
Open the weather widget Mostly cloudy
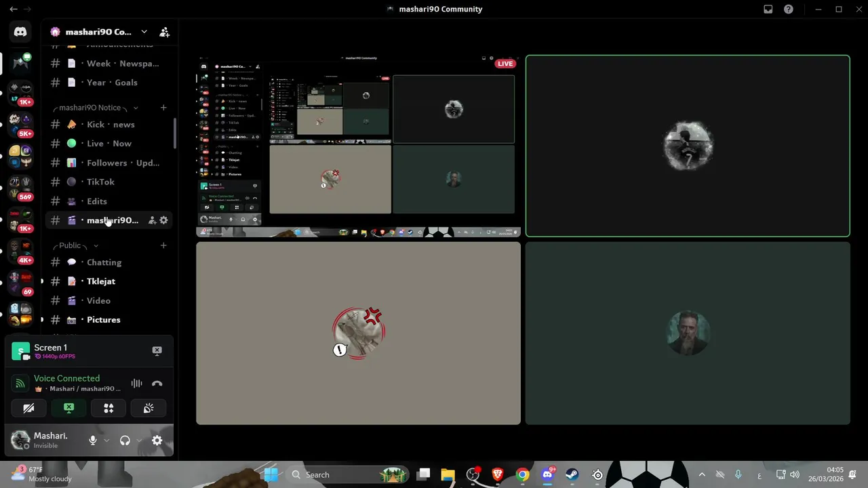(41, 474)
